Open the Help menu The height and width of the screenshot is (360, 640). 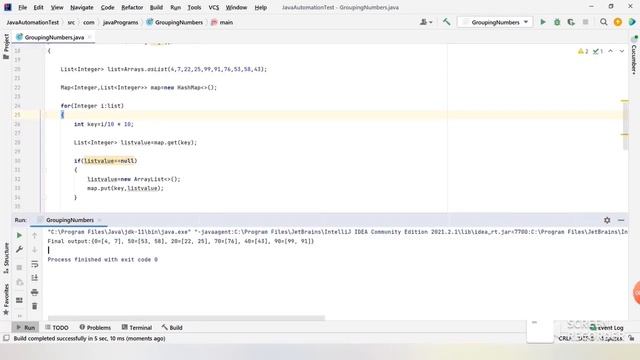pyautogui.click(x=260, y=7)
